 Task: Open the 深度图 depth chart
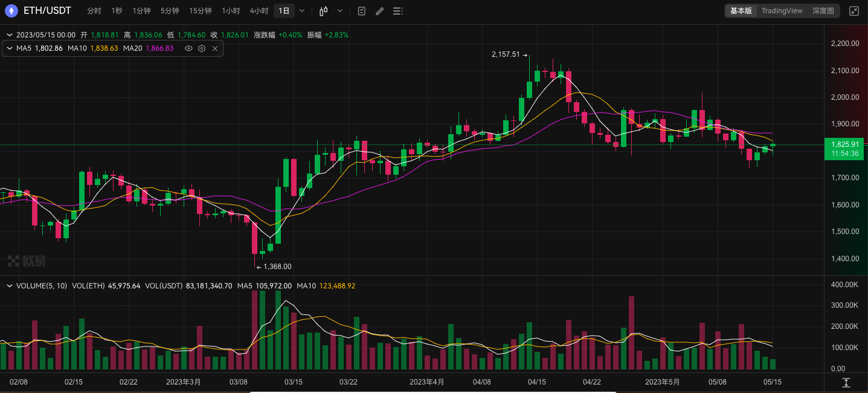[x=823, y=11]
